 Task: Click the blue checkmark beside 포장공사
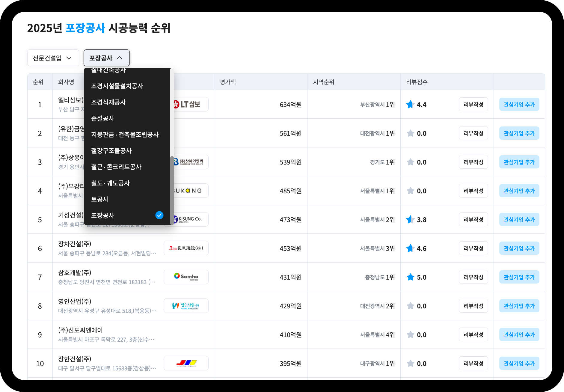(159, 215)
